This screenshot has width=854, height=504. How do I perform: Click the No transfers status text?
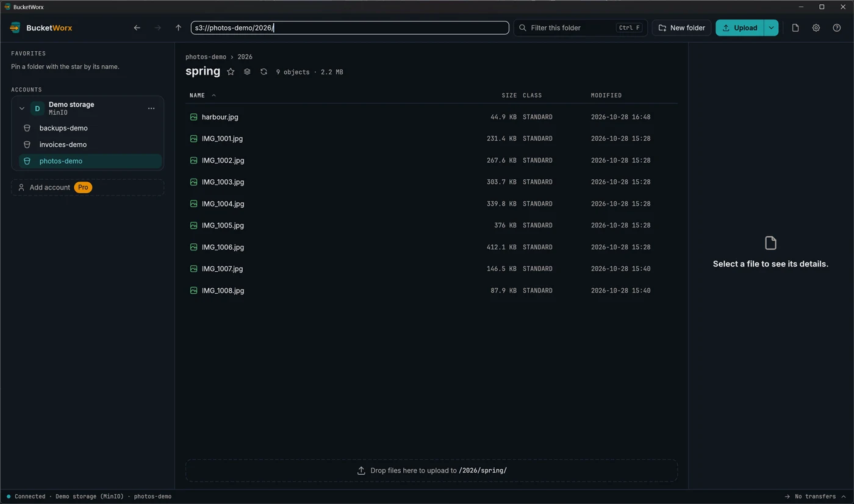[x=815, y=497]
